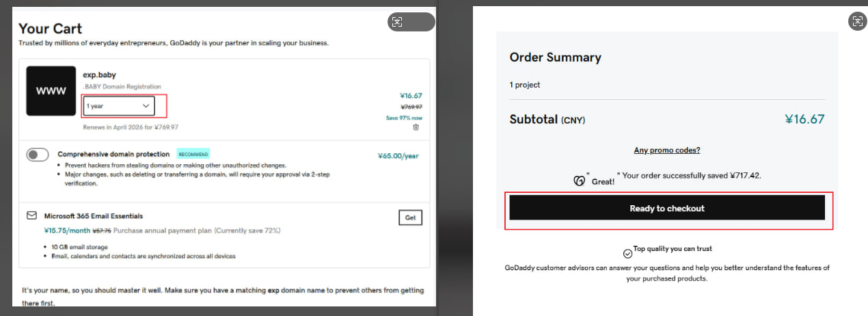Screen dimensions: 868x316
Task: Expand the Order Summary image using corner icon
Action: tap(857, 21)
